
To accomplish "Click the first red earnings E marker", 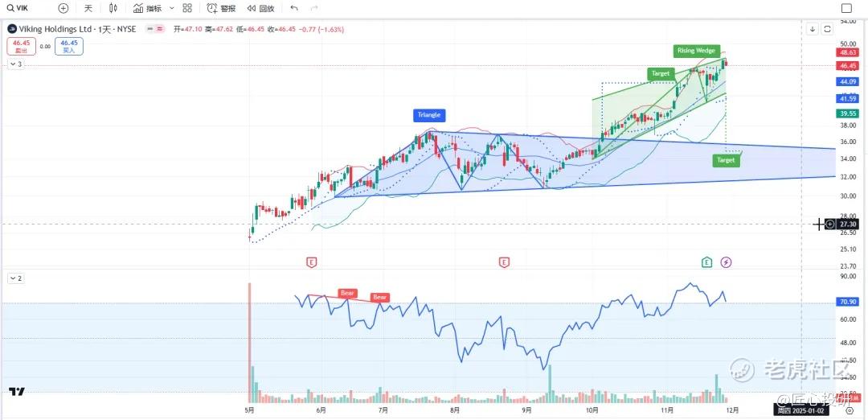I will pyautogui.click(x=311, y=261).
